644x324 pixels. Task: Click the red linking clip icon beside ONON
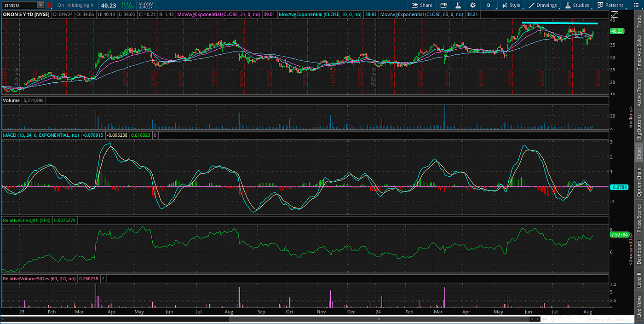coord(49,5)
